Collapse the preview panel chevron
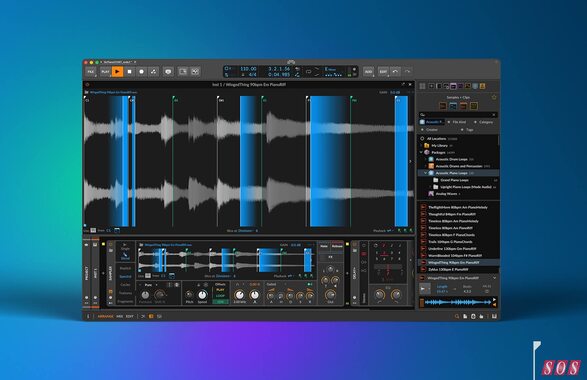 click(x=494, y=278)
